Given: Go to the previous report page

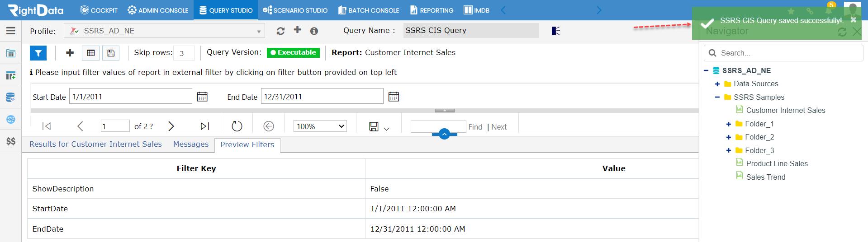Looking at the screenshot, I should pyautogui.click(x=80, y=126).
